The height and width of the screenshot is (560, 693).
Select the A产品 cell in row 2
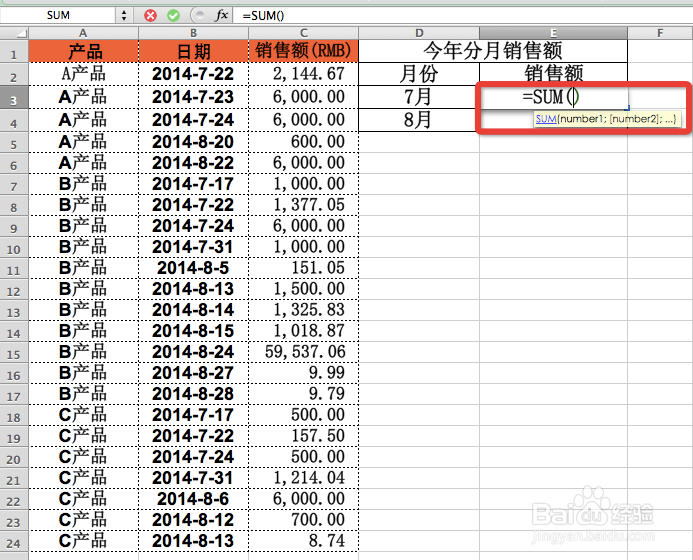tap(84, 74)
